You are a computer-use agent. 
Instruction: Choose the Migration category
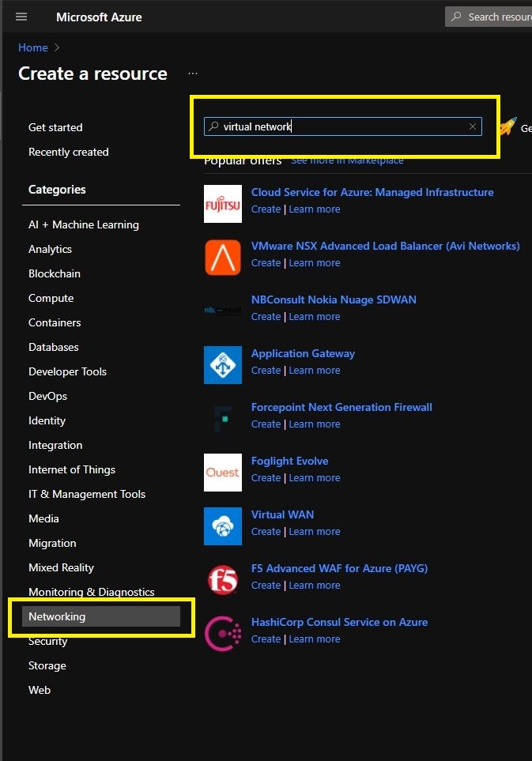click(52, 543)
